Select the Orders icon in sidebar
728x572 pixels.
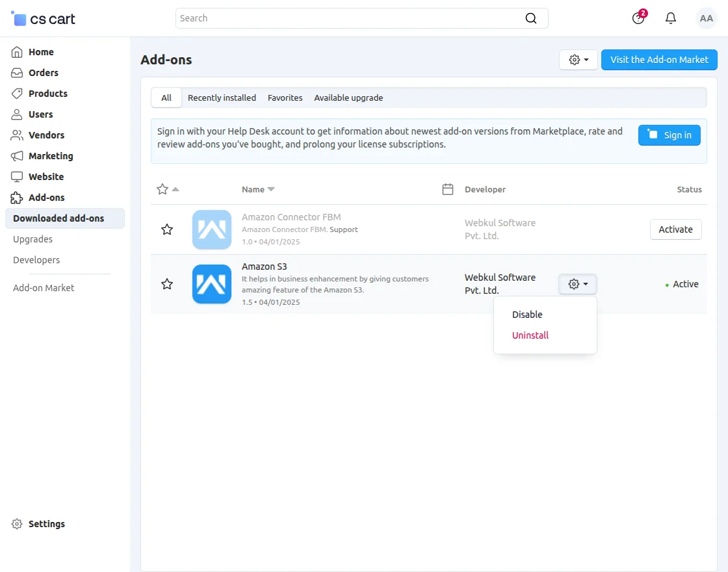pyautogui.click(x=16, y=73)
